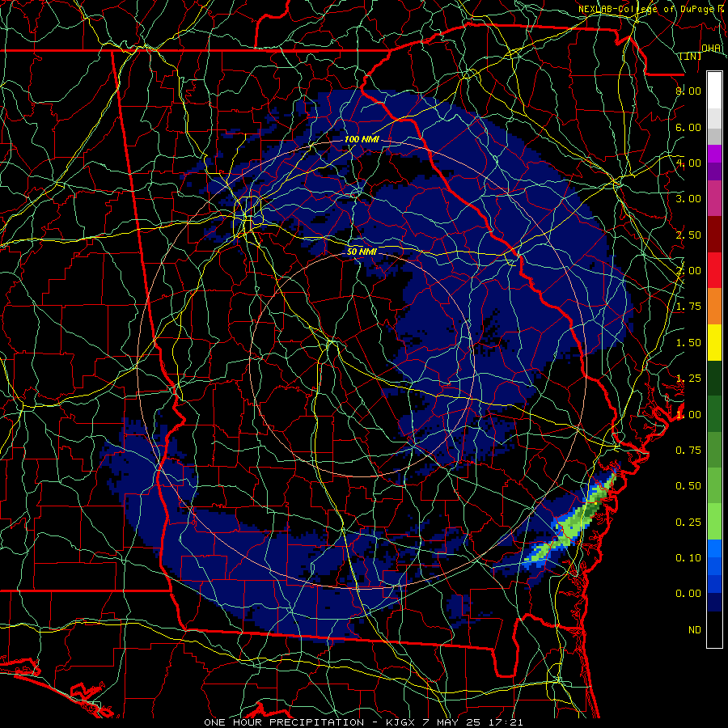728x728 pixels.
Task: Click the 1.50 legend value
Action: [x=688, y=343]
